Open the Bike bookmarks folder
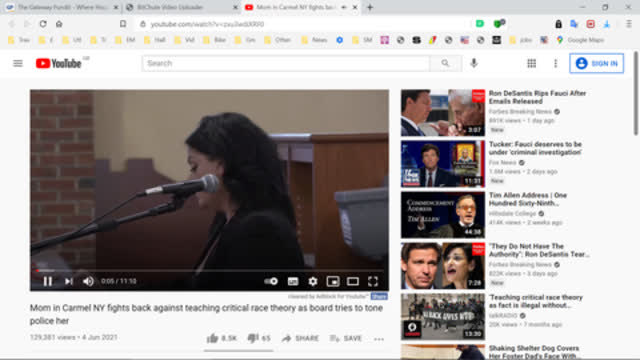 (215, 40)
